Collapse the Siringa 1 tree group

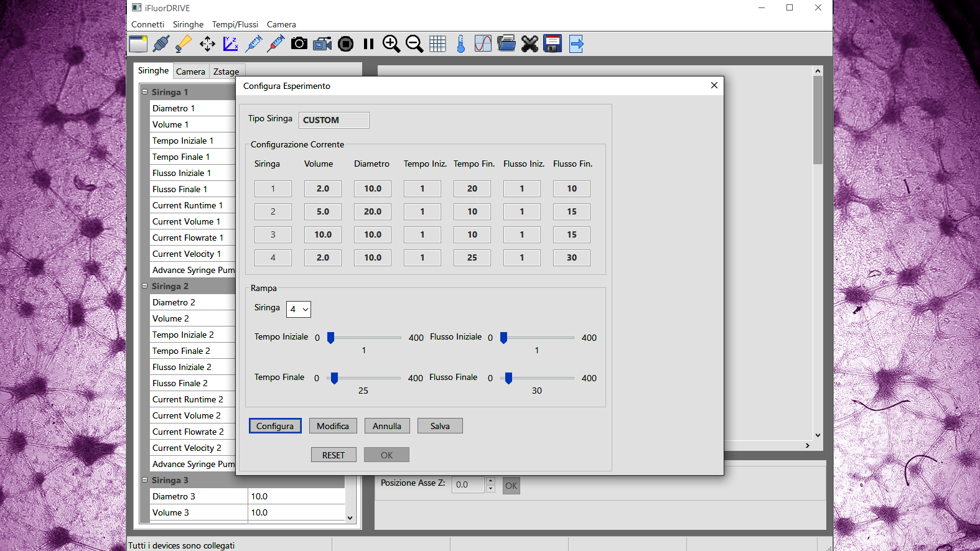pos(145,92)
